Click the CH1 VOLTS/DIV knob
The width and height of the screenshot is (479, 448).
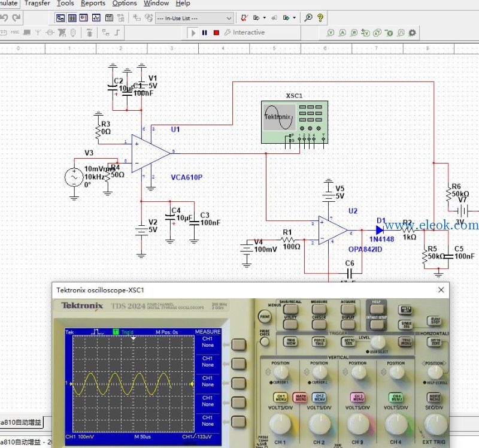[280, 424]
